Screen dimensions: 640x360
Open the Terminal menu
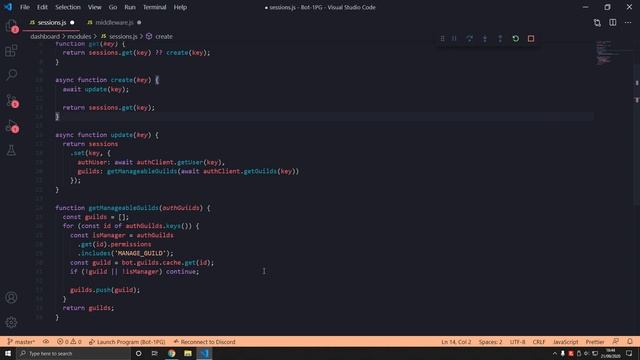[x=154, y=7]
